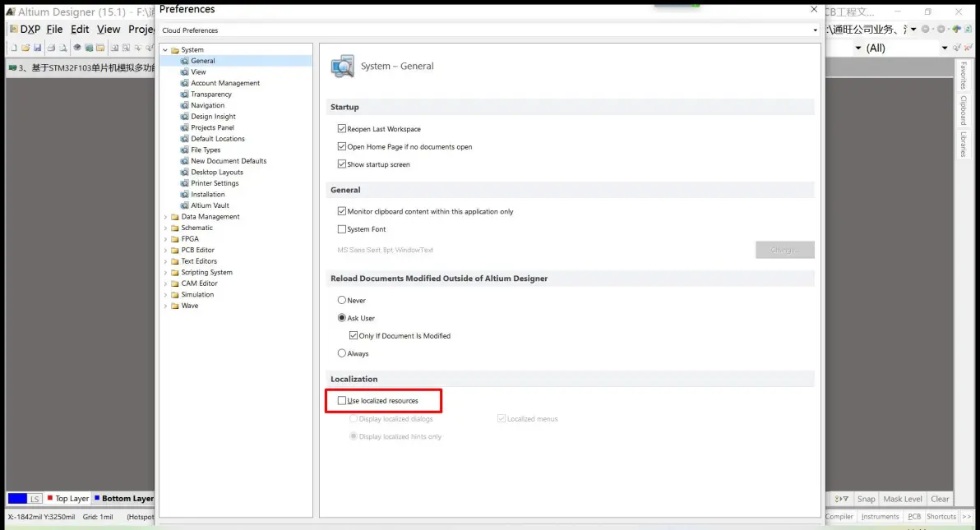The image size is (980, 530).
Task: Open the Favorites side panel tab
Action: tap(963, 76)
